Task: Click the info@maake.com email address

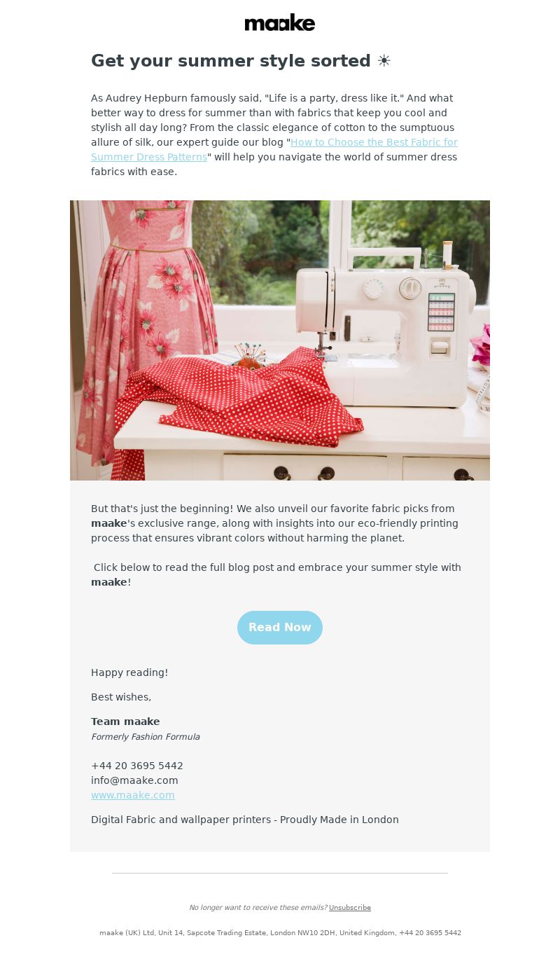Action: click(134, 780)
